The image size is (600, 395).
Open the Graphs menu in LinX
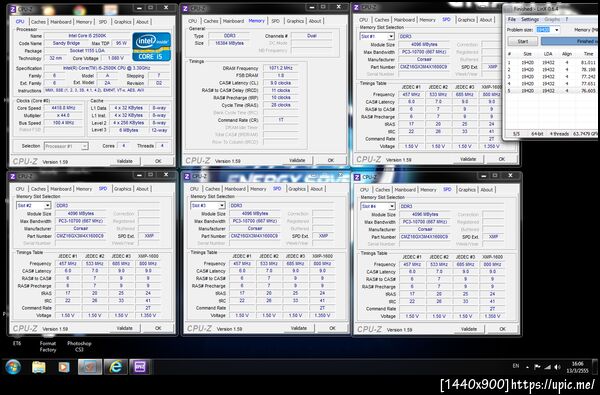(x=552, y=19)
